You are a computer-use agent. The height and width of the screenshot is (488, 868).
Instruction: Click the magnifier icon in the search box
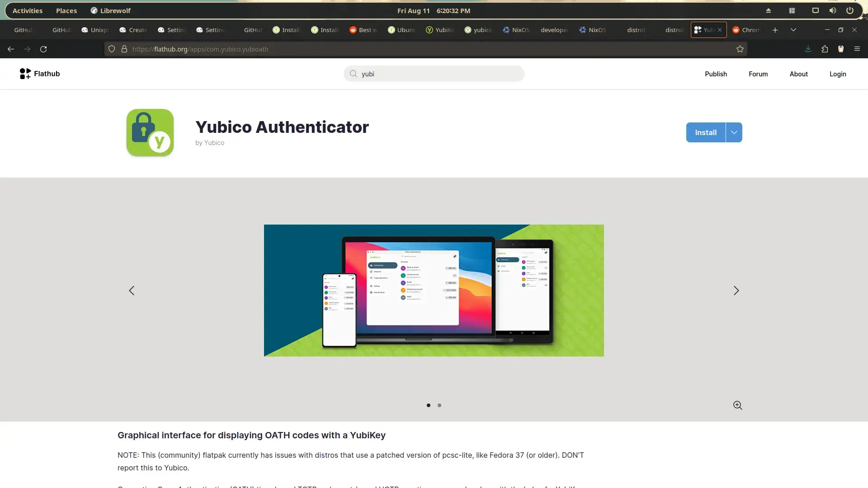(x=354, y=74)
